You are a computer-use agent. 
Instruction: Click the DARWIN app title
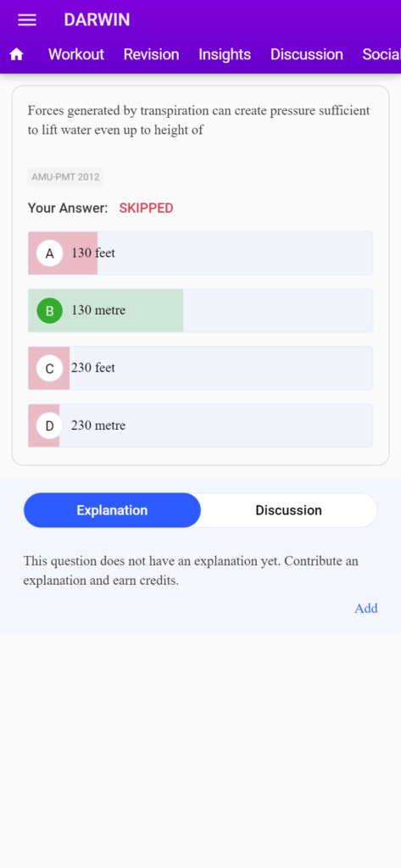pyautogui.click(x=97, y=20)
